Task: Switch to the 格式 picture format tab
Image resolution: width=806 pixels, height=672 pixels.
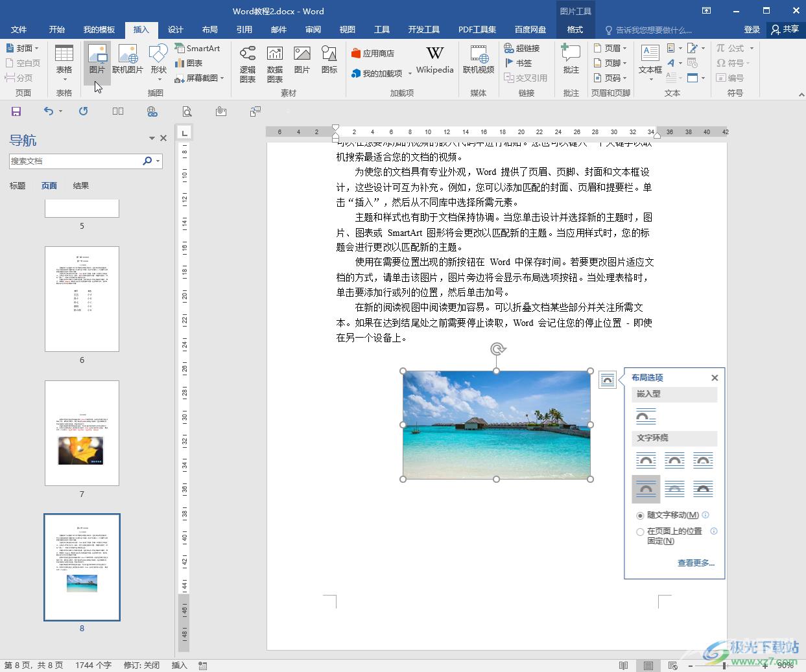Action: click(x=575, y=30)
